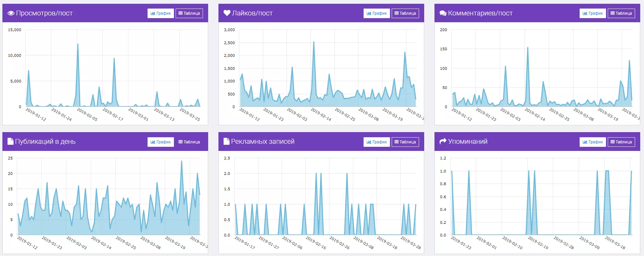This screenshot has width=644, height=256.
Task: Open Таблица view for Упоминаний
Action: pyautogui.click(x=621, y=142)
